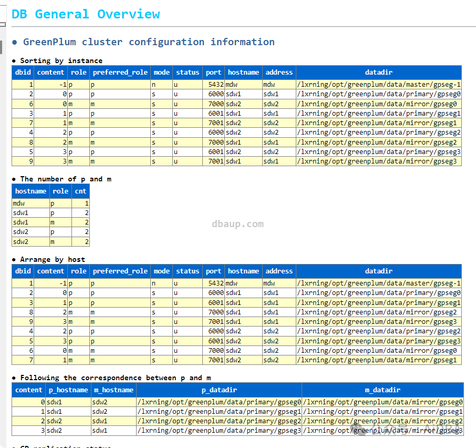Click the 'The number of p and m' subheading
Image resolution: width=476 pixels, height=448 pixels.
click(x=66, y=179)
